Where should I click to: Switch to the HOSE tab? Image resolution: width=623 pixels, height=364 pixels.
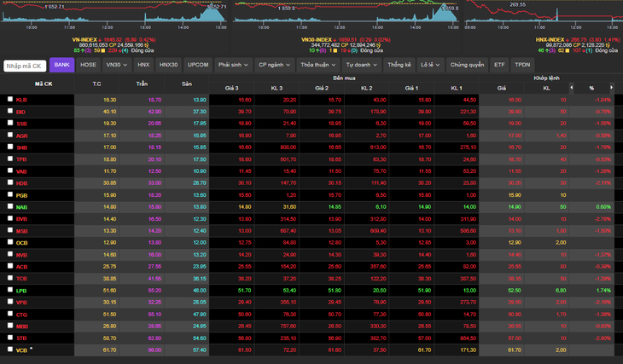click(x=88, y=65)
